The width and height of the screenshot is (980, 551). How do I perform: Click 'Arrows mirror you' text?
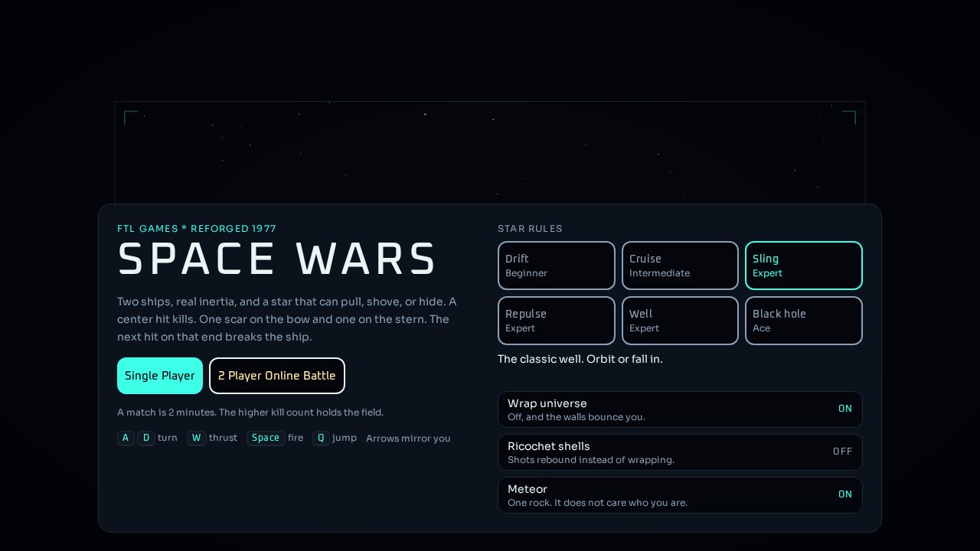pyautogui.click(x=408, y=439)
